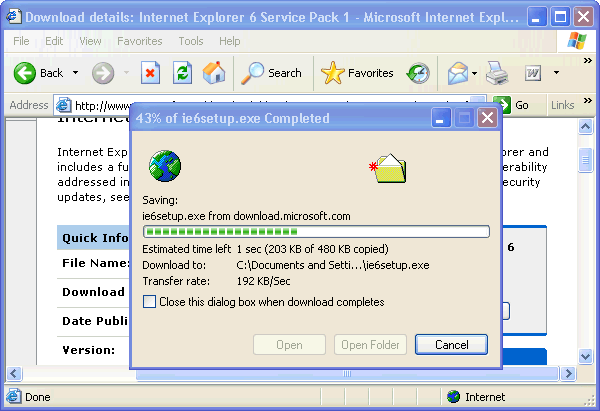Open the View menu
The image size is (600, 411).
coord(90,41)
